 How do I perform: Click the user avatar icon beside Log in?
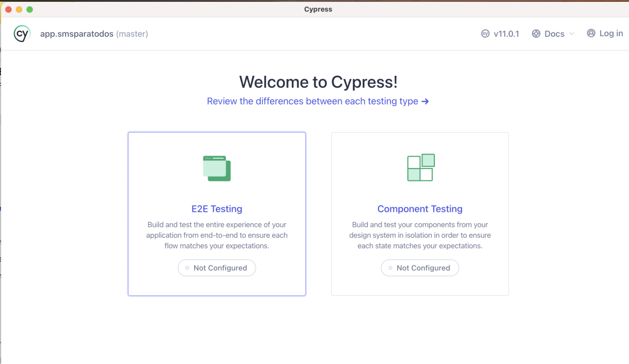tap(591, 33)
